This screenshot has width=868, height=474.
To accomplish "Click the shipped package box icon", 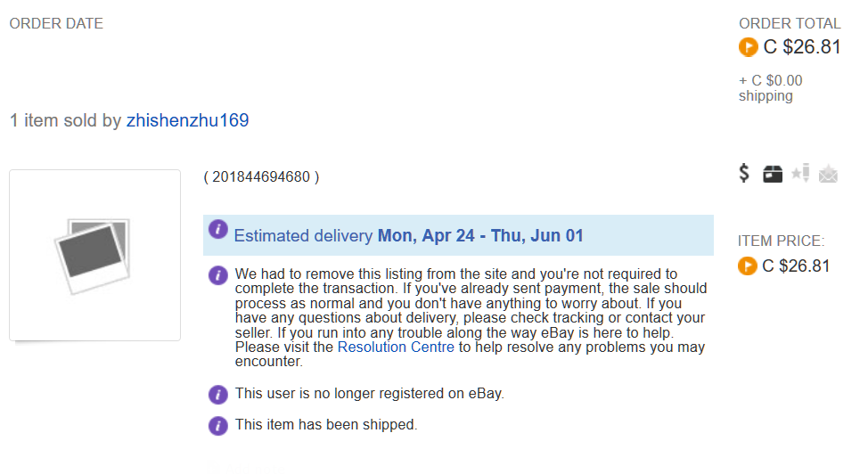I will pyautogui.click(x=773, y=174).
